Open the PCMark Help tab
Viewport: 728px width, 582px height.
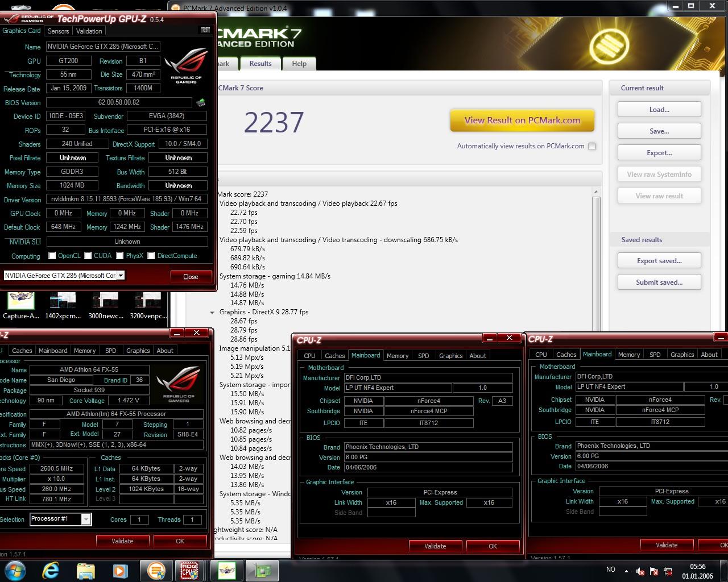pyautogui.click(x=299, y=64)
